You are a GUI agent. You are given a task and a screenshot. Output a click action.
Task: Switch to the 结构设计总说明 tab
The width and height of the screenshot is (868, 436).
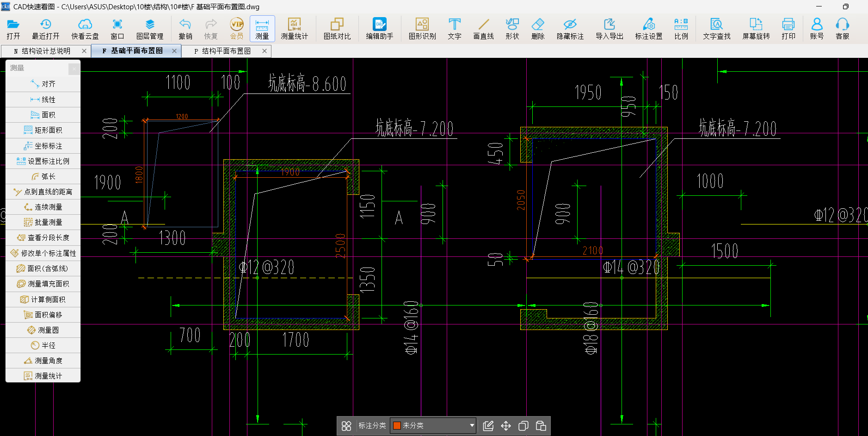click(45, 51)
